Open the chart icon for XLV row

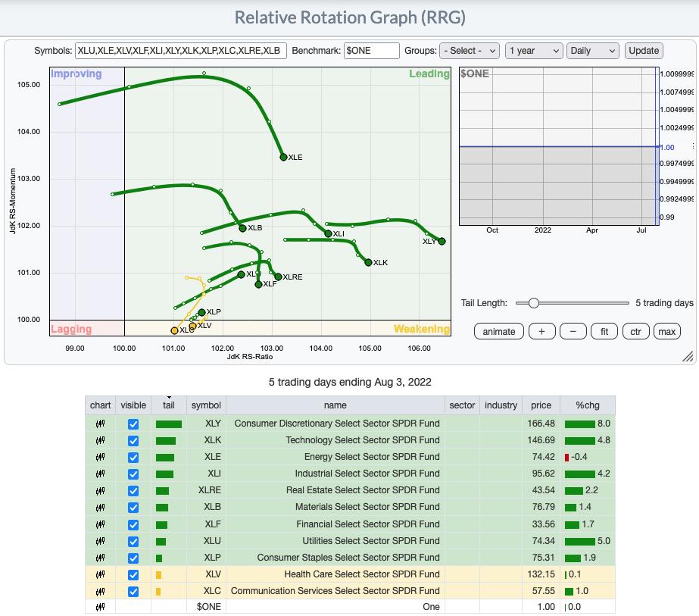(x=100, y=574)
